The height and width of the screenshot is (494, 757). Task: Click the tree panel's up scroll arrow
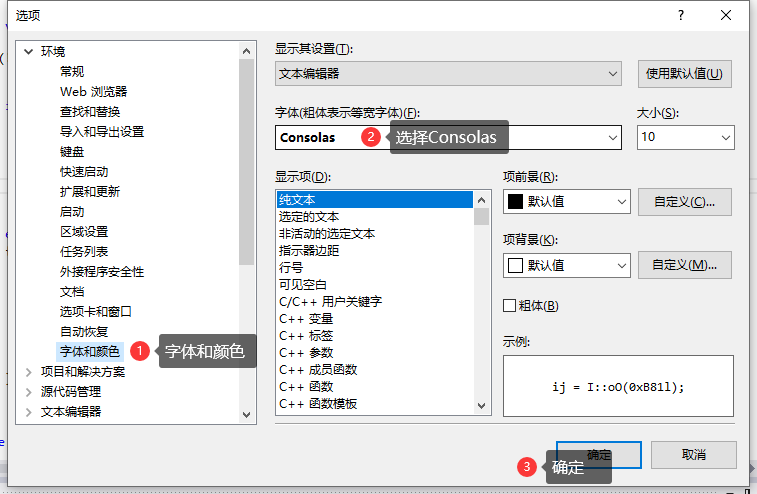pyautogui.click(x=246, y=51)
